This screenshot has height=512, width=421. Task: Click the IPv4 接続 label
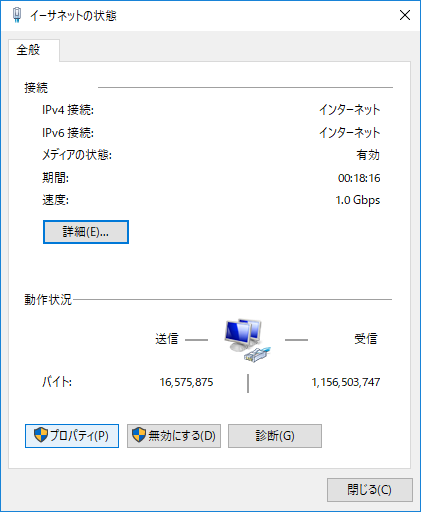tap(68, 110)
